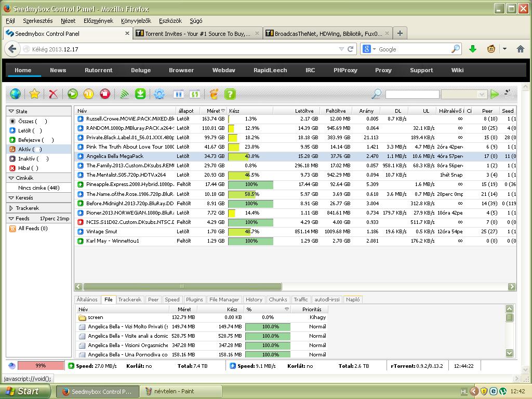
Task: Click the magnifier icon in the ruTorrent toolbar
Action: point(376,94)
